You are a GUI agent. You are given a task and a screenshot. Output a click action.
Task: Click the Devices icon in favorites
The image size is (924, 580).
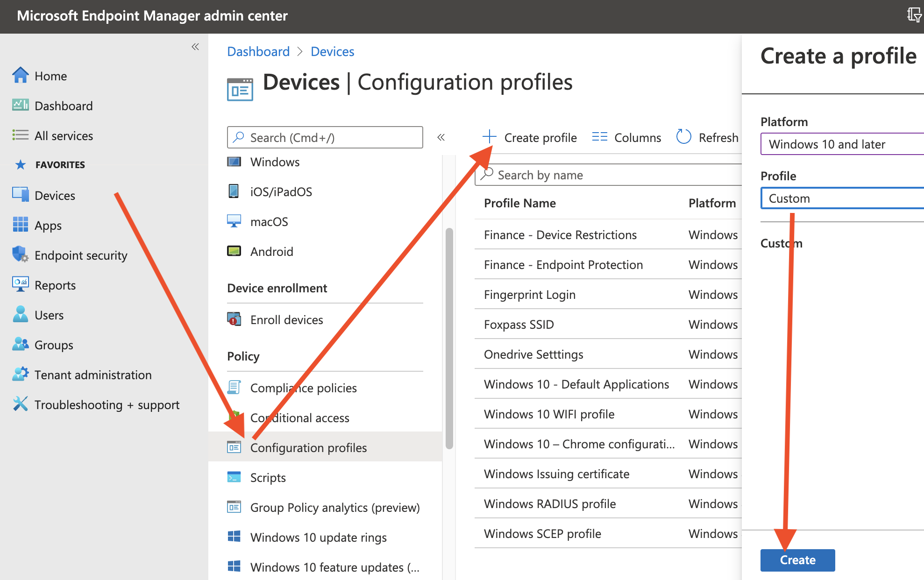pyautogui.click(x=21, y=195)
